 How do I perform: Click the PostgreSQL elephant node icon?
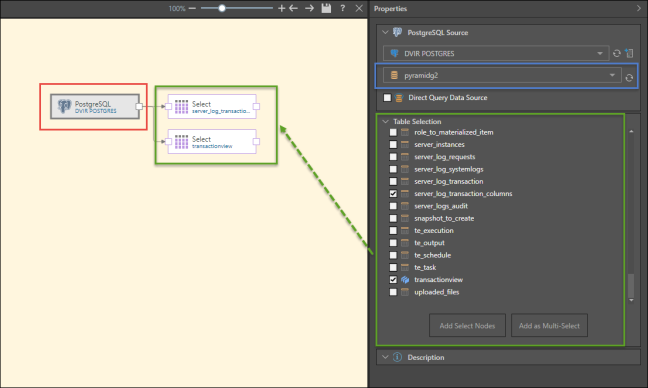[x=64, y=106]
